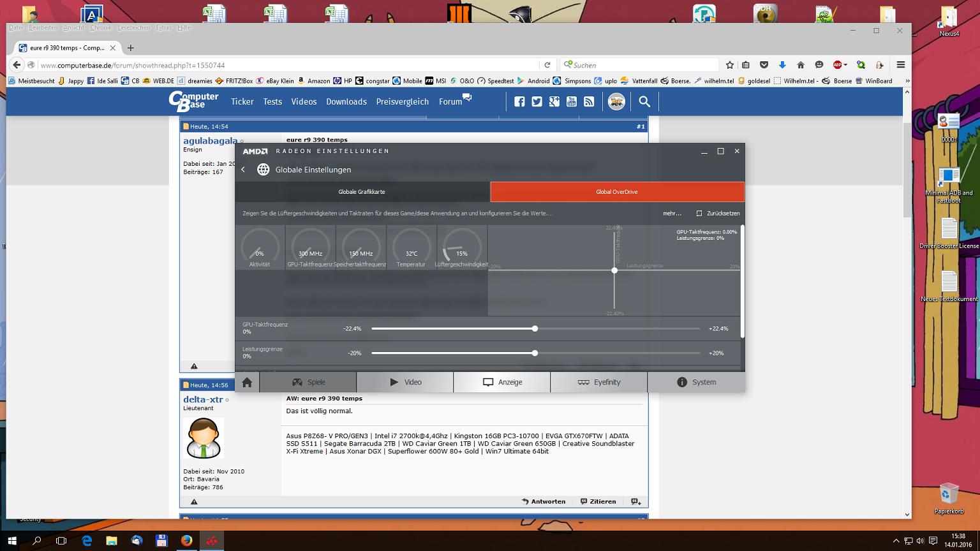Viewport: 980px width, 551px height.
Task: Open Firefox hamburger menu
Action: click(901, 65)
